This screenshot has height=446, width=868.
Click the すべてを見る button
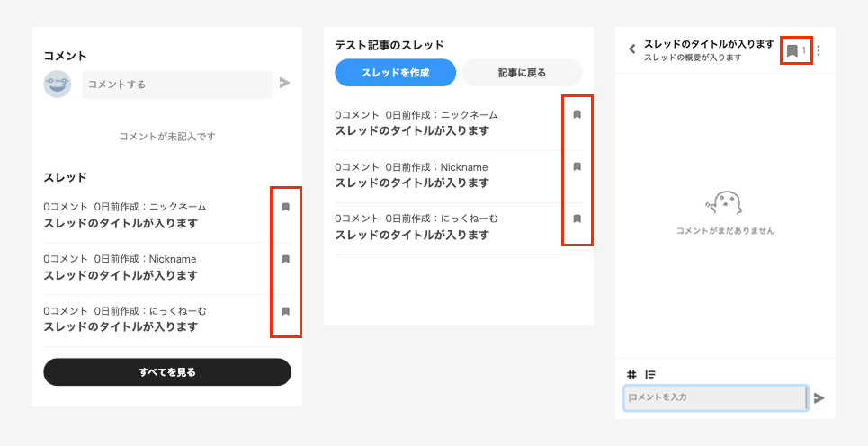tap(167, 372)
